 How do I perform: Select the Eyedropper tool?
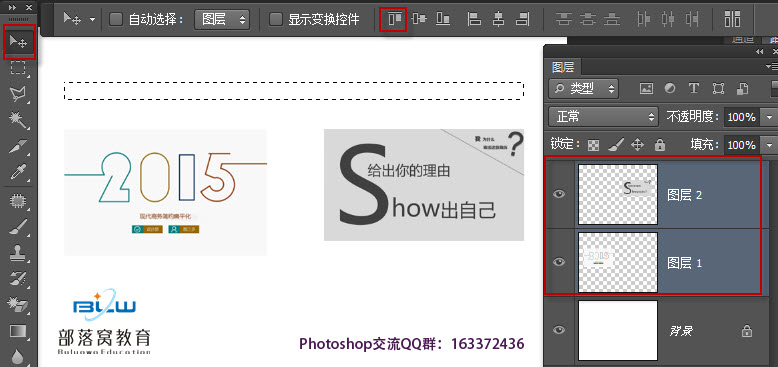pos(18,172)
